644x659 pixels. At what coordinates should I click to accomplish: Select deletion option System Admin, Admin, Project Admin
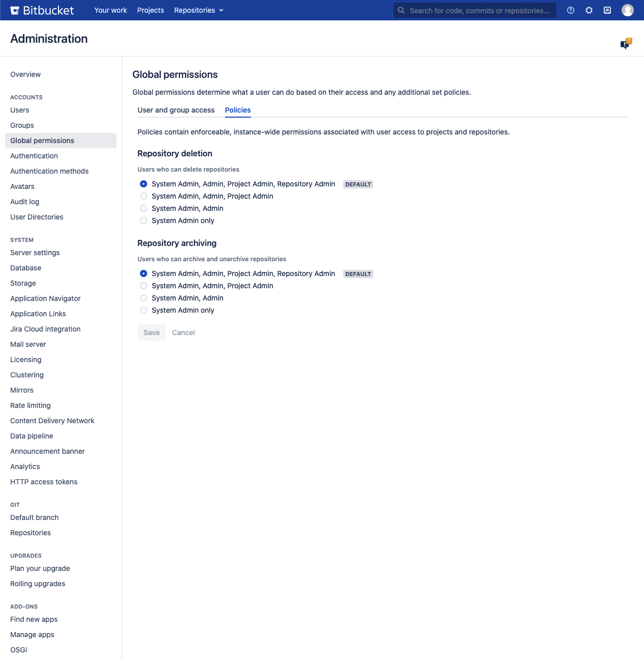pyautogui.click(x=144, y=196)
